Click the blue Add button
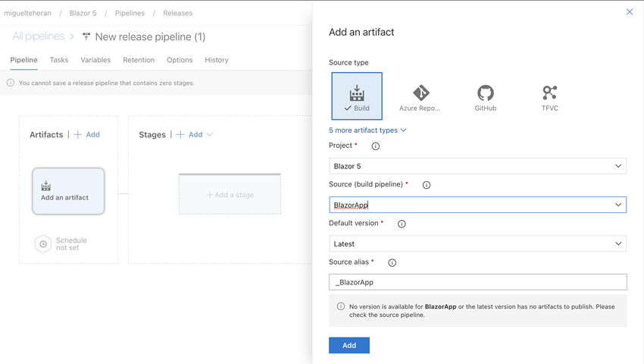 [349, 345]
